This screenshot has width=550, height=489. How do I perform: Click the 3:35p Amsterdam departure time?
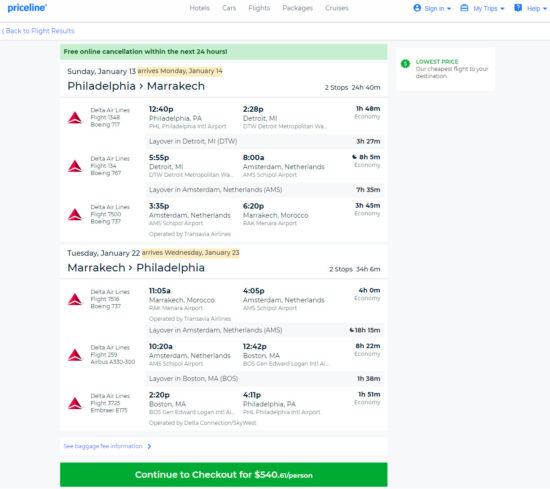point(159,206)
